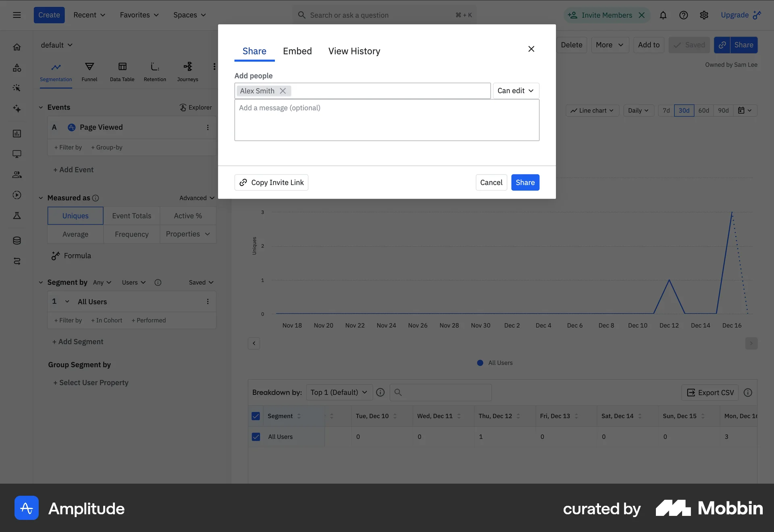The image size is (774, 532).
Task: Remove Alex Smith from recipients
Action: coord(283,91)
